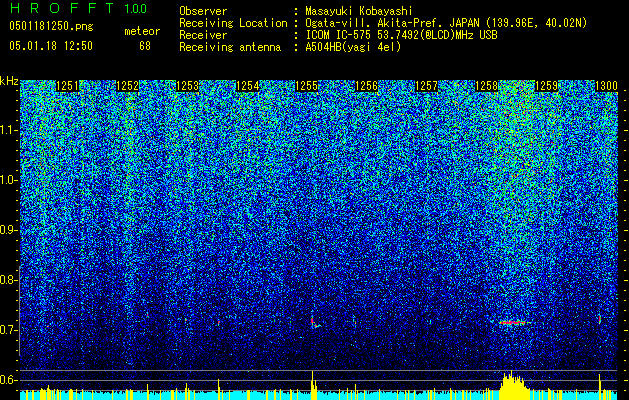
Task: Click the 1257 time marker
Action: click(x=426, y=86)
